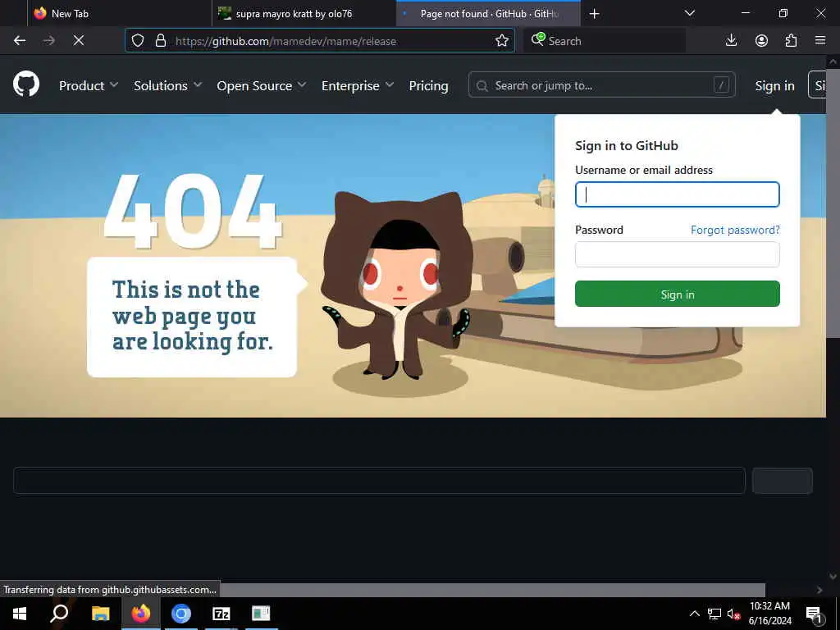840x630 pixels.
Task: Click the GitHub Octocat logo
Action: 26,84
